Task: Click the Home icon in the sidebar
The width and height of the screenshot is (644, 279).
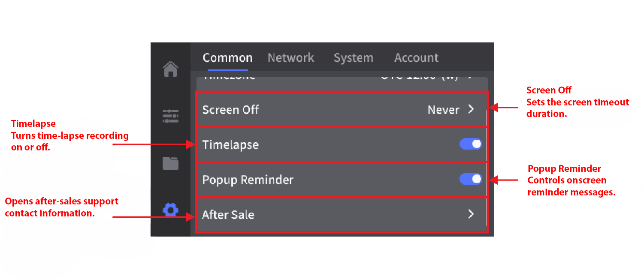Action: coord(171,69)
